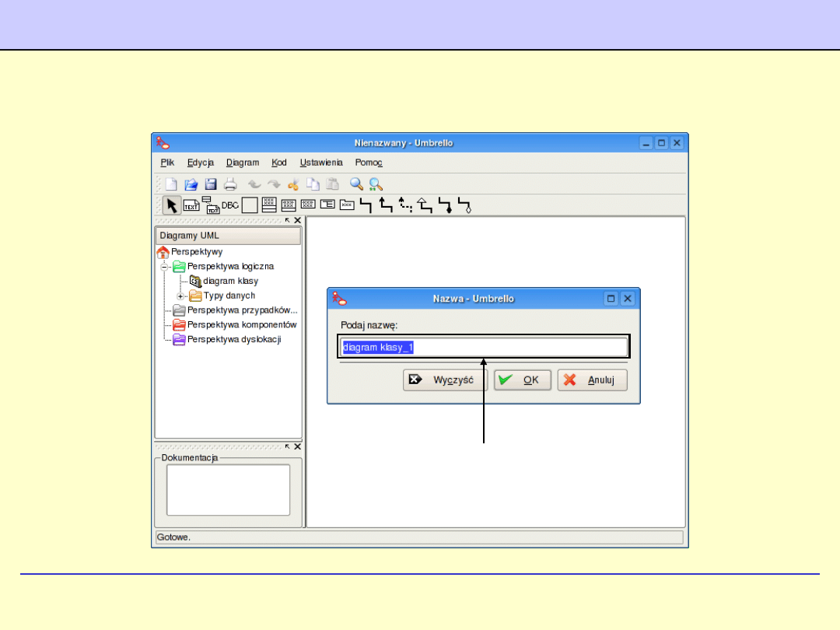Image resolution: width=840 pixels, height=630 pixels.
Task: Pick the TEXT label tool
Action: (x=191, y=205)
